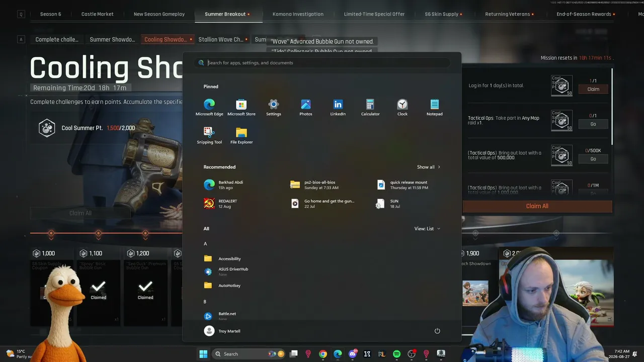644x362 pixels.
Task: Open OBS Studio from the taskbar
Action: (x=412, y=354)
